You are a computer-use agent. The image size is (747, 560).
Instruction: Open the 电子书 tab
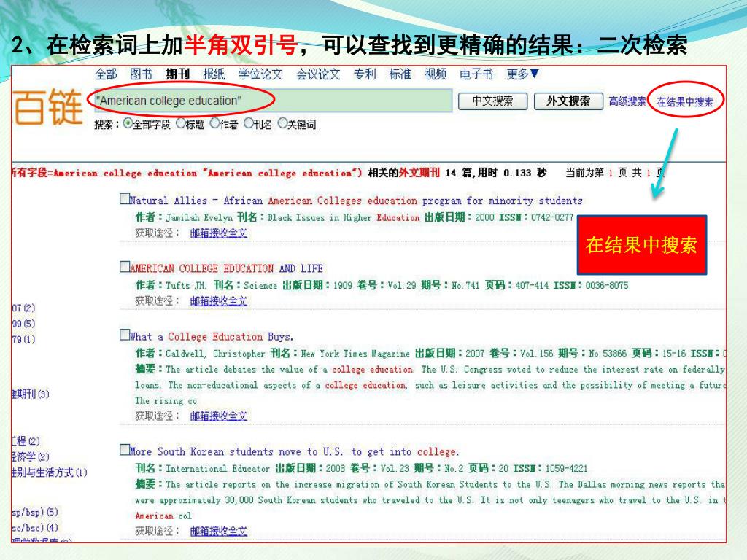pos(476,74)
